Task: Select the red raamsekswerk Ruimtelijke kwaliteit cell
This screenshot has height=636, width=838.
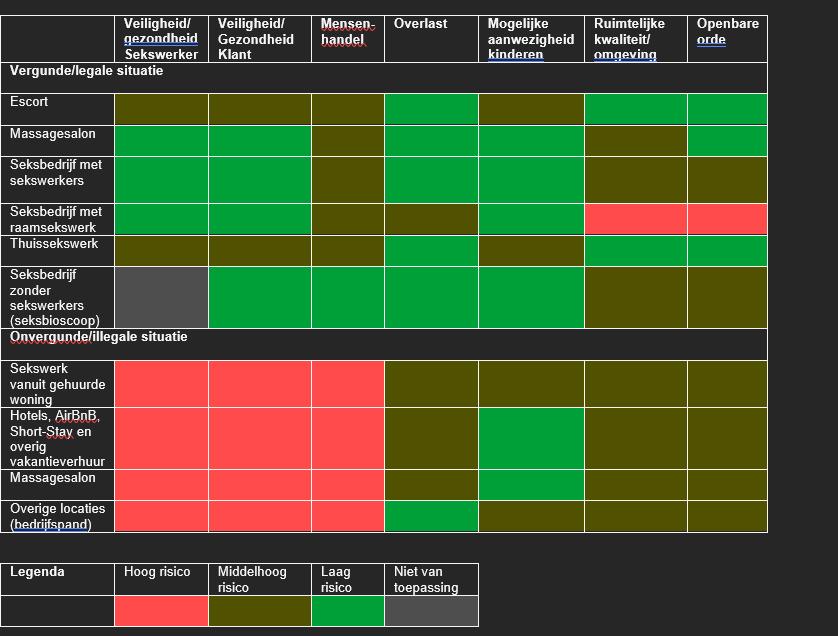Action: point(635,219)
